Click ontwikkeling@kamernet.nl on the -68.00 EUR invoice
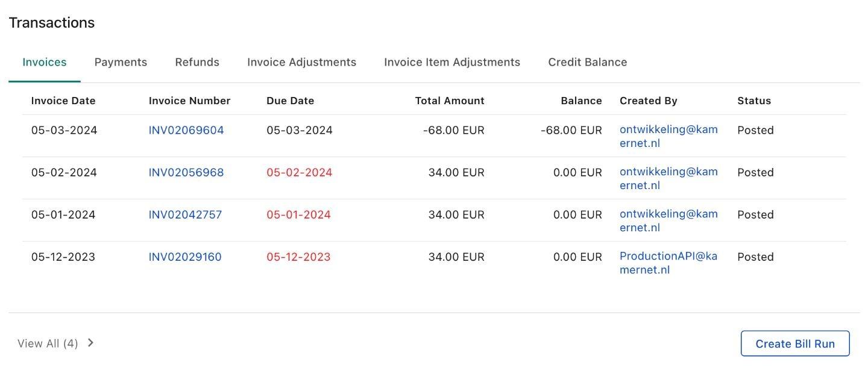Image resolution: width=868 pixels, height=374 pixels. pos(668,136)
